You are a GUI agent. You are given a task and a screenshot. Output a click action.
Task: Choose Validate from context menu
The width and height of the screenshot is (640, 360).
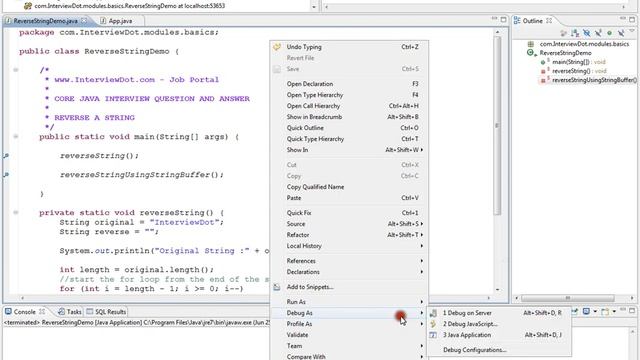coord(349,335)
